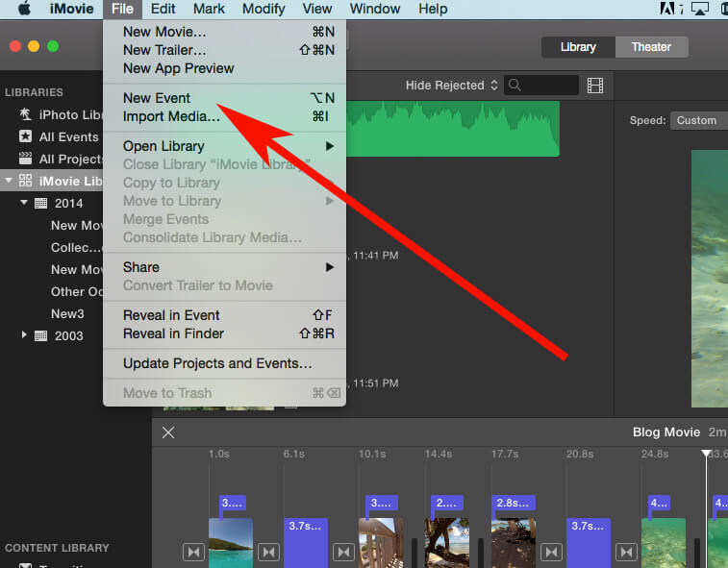Open the iMovie application menu
Viewport: 728px width, 568px height.
point(71,9)
